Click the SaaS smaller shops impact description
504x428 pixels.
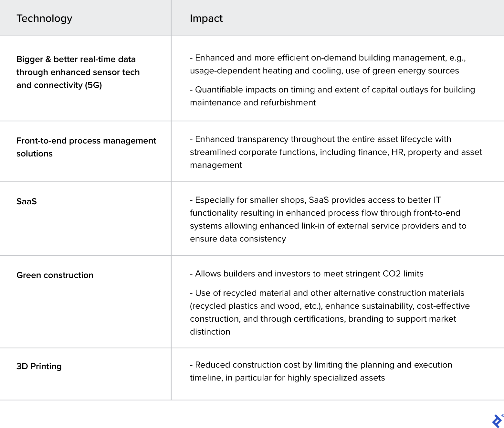(328, 219)
